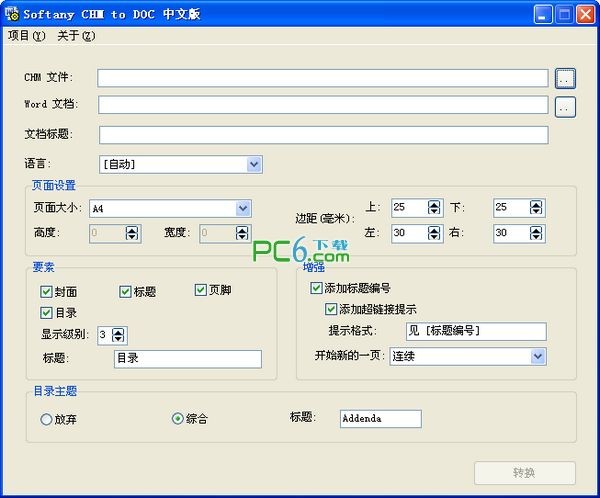Viewport: 600px width, 498px height.
Task: Select the 综合 radio button
Action: tap(178, 418)
